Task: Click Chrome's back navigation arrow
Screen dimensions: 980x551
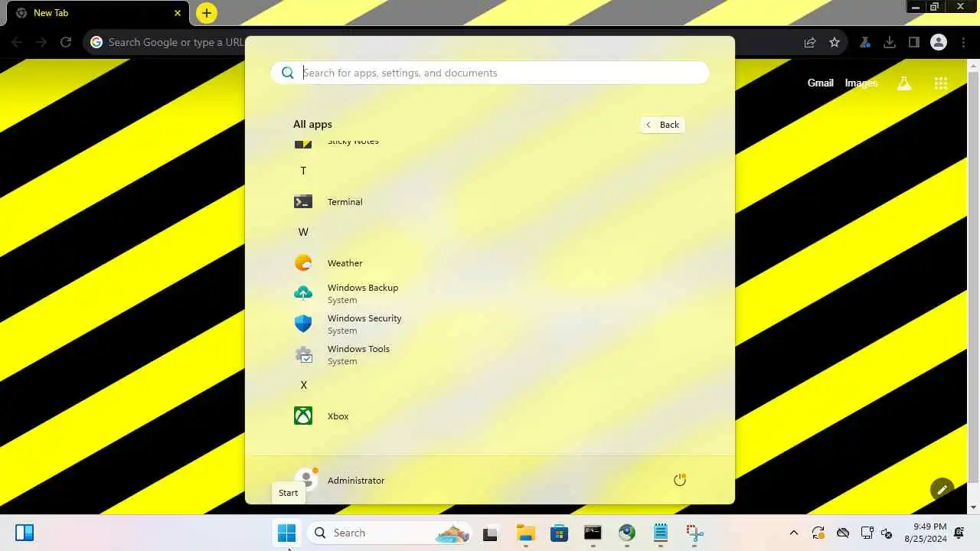Action: (x=18, y=42)
